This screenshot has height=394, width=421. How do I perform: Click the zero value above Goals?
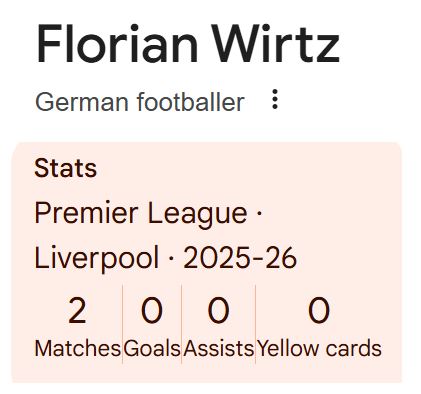152,311
